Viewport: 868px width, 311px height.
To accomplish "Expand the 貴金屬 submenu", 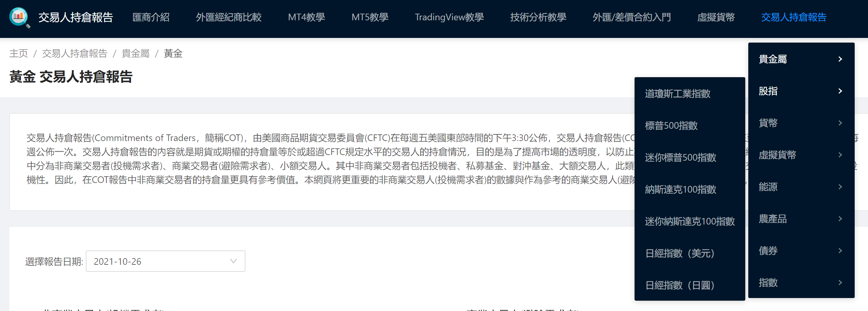I will [801, 59].
